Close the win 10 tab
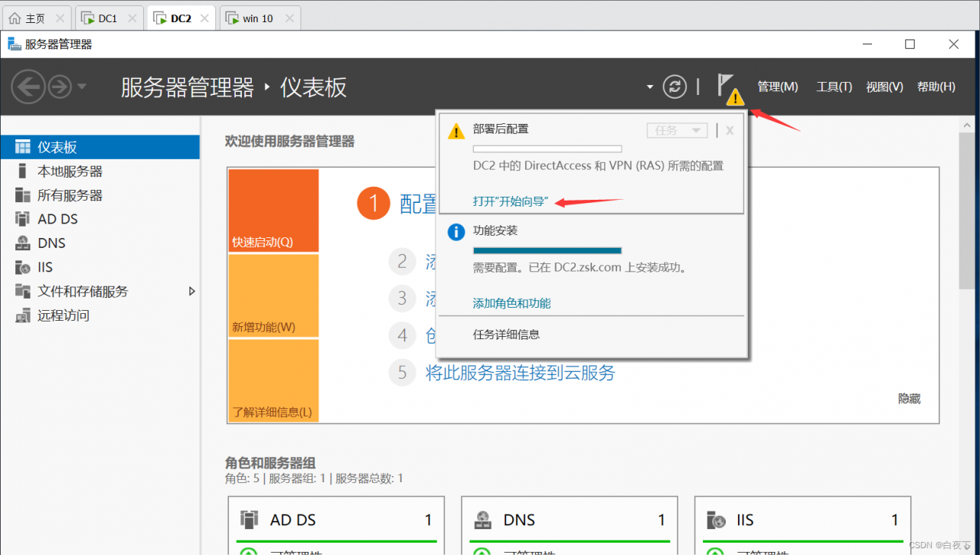This screenshot has height=555, width=980. click(289, 18)
